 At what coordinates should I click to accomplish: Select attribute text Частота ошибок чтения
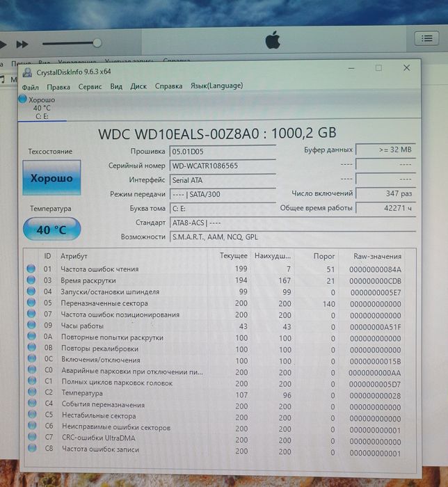[99, 269]
